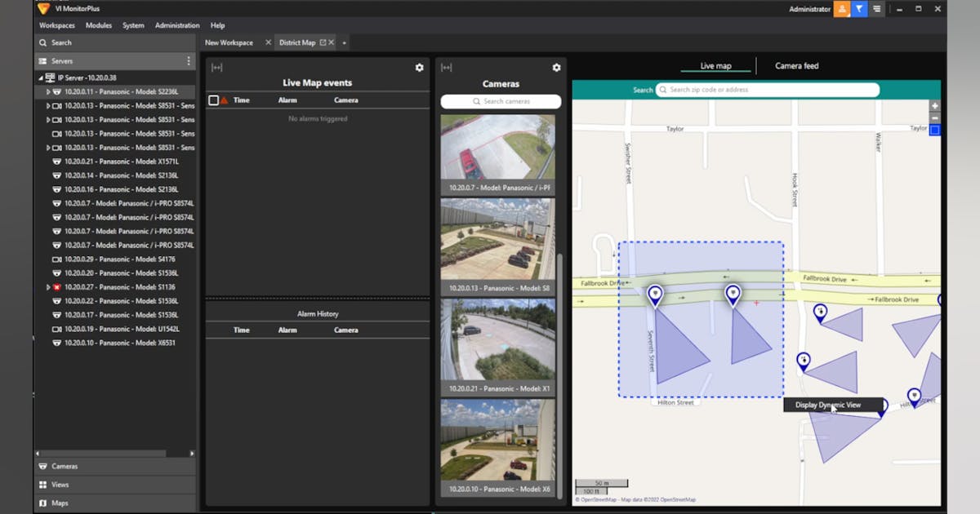Click Display Dynamic View on the map
Image resolution: width=980 pixels, height=514 pixels.
click(828, 404)
